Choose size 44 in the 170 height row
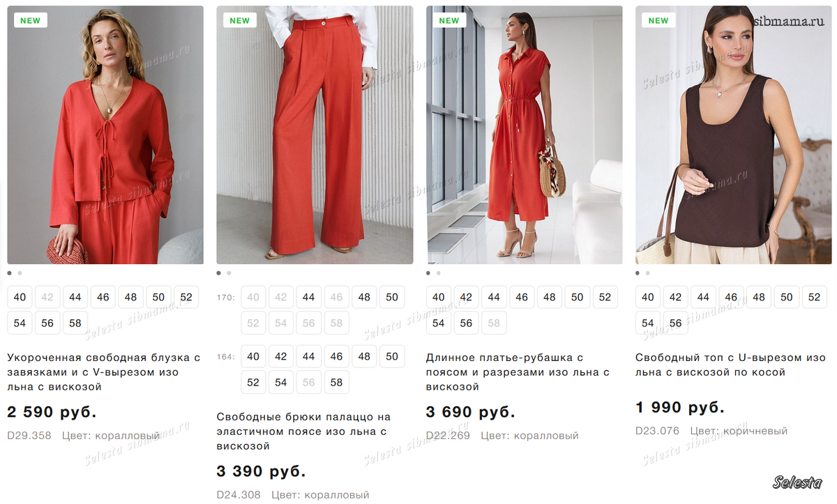 [308, 297]
